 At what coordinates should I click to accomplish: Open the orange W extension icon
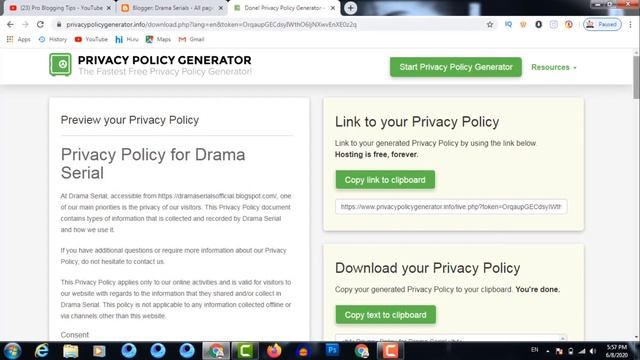click(x=523, y=24)
